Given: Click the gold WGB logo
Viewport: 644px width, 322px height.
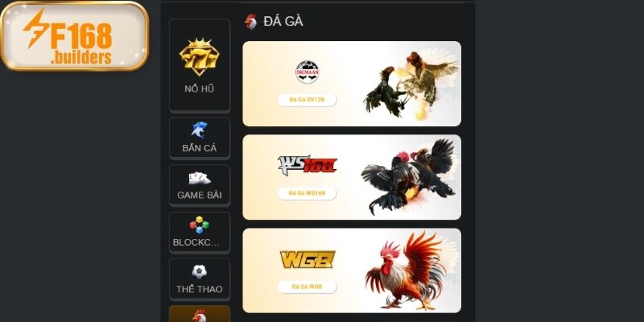Looking at the screenshot, I should click(308, 259).
